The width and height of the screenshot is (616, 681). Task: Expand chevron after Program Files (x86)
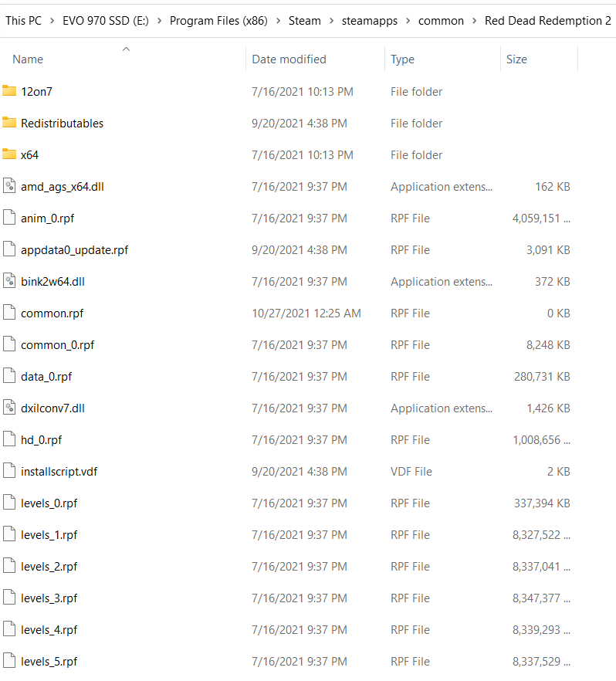[x=278, y=21]
